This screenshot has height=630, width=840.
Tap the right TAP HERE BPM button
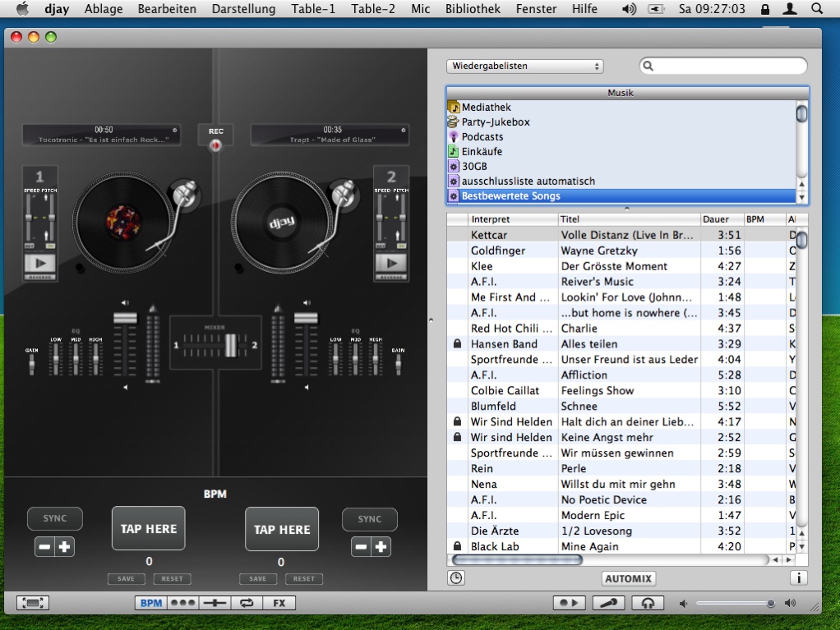[x=282, y=529]
